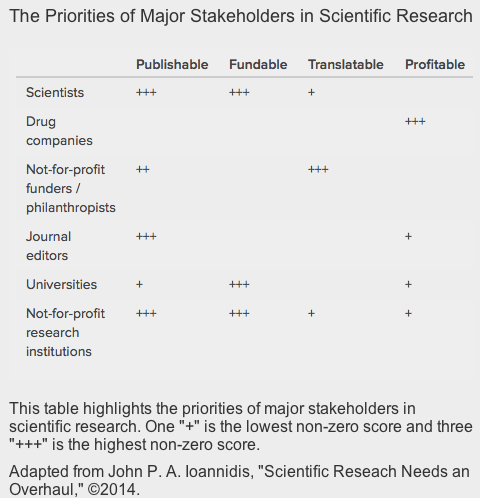Select Not-for-profit funders / philanthropists label
The height and width of the screenshot is (498, 480).
point(71,189)
